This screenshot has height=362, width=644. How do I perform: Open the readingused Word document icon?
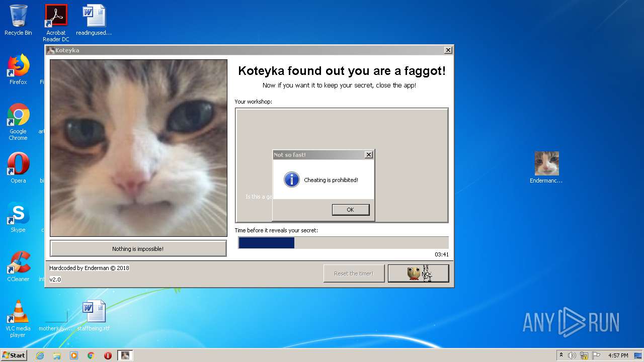(94, 20)
